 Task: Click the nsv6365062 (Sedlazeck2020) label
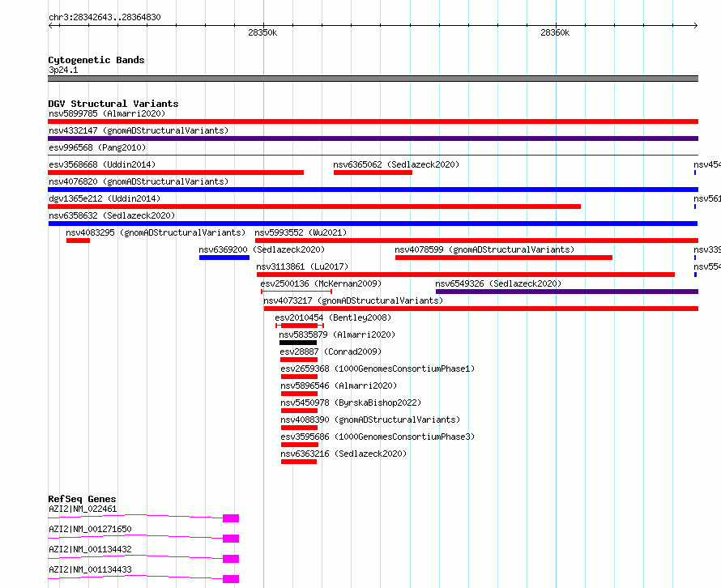coord(396,164)
